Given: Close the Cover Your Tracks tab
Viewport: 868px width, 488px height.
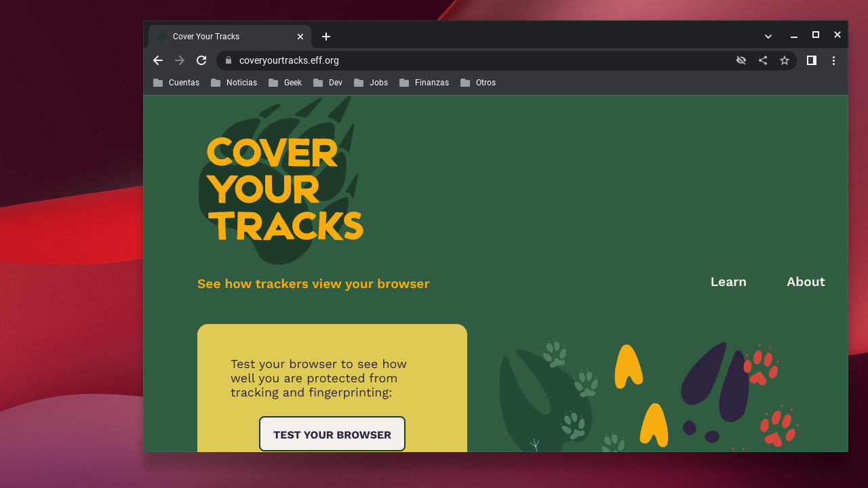Looking at the screenshot, I should (x=300, y=37).
